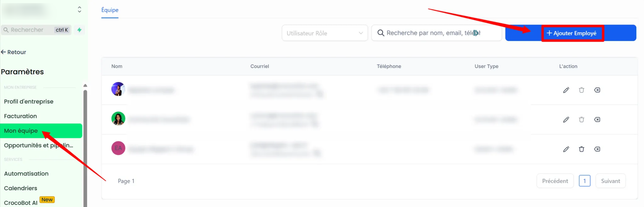This screenshot has width=644, height=207.
Task: Click the pencil edit icon in first row
Action: pos(566,90)
